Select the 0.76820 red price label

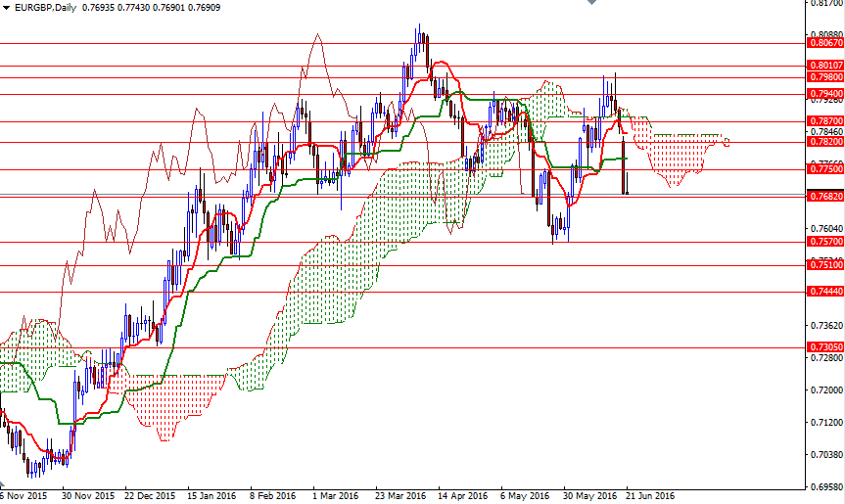tap(825, 197)
